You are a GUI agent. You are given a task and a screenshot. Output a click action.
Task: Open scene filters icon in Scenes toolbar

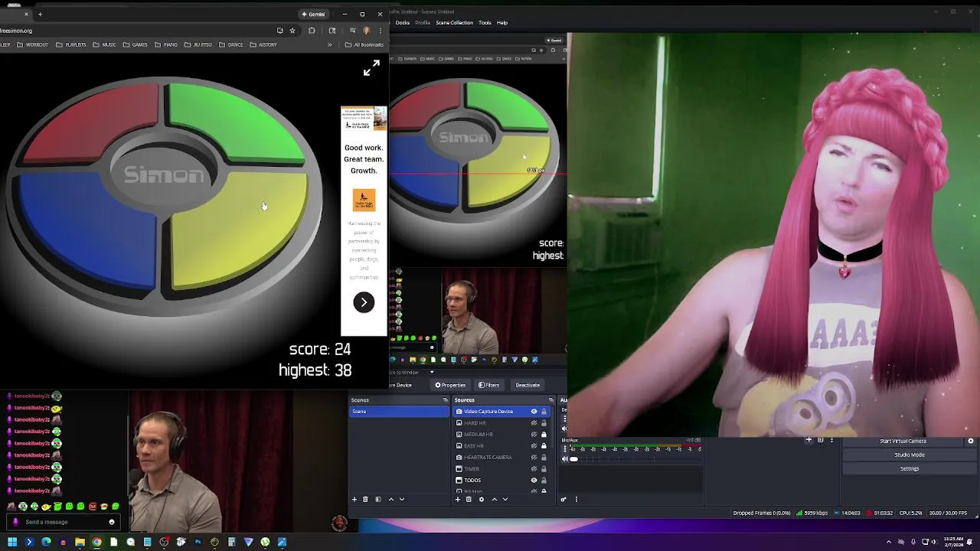pyautogui.click(x=377, y=499)
